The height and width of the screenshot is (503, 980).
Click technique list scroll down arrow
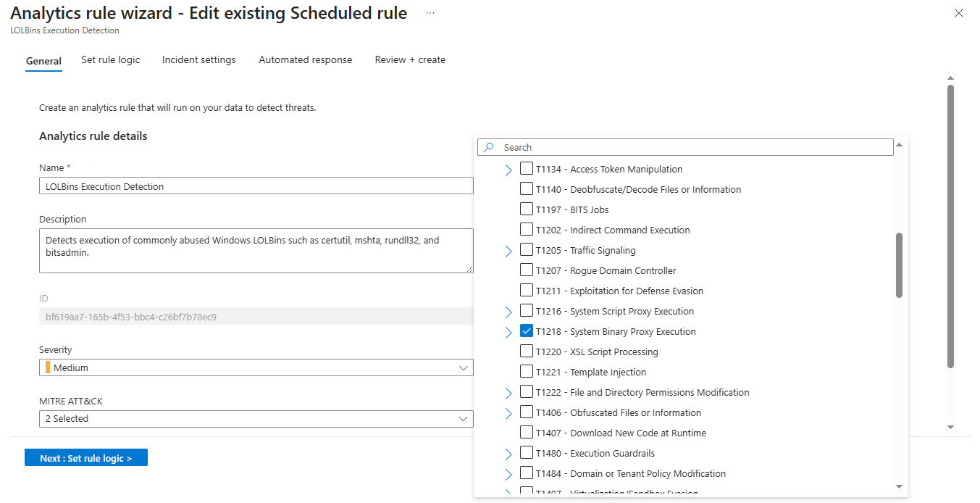click(899, 486)
